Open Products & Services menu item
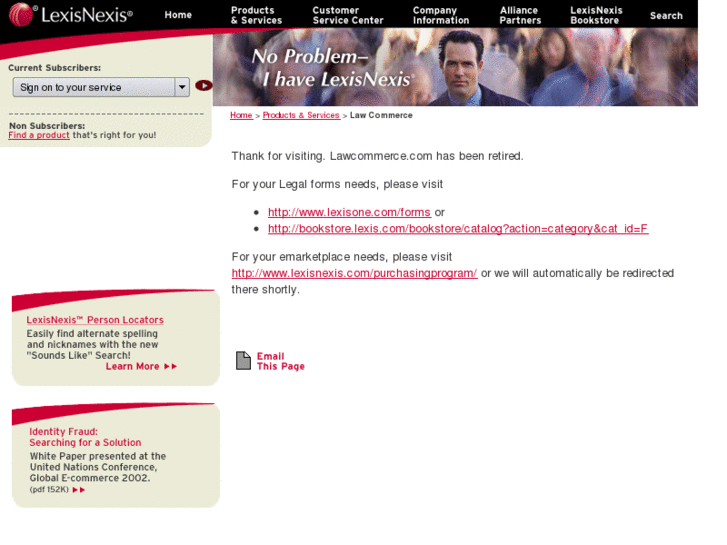The image size is (727, 545). (x=256, y=15)
